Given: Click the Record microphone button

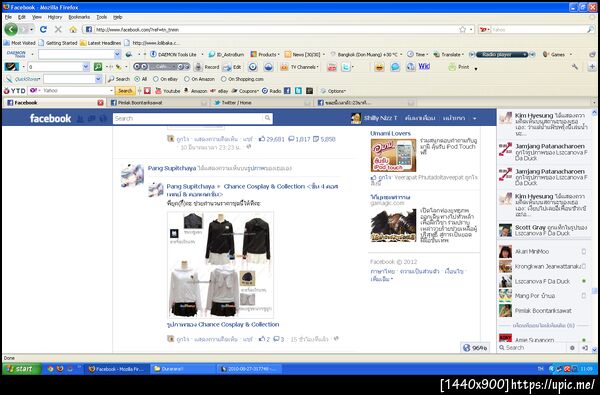Looking at the screenshot, I should click(207, 67).
